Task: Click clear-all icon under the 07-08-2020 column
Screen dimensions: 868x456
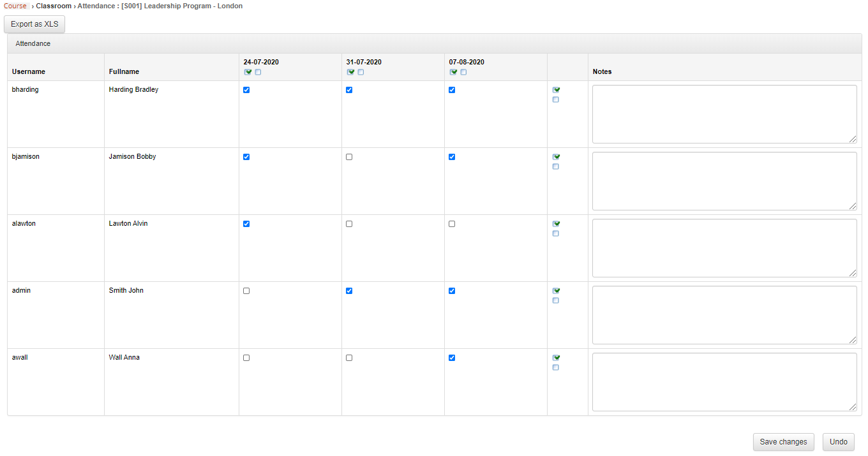Action: tap(463, 72)
